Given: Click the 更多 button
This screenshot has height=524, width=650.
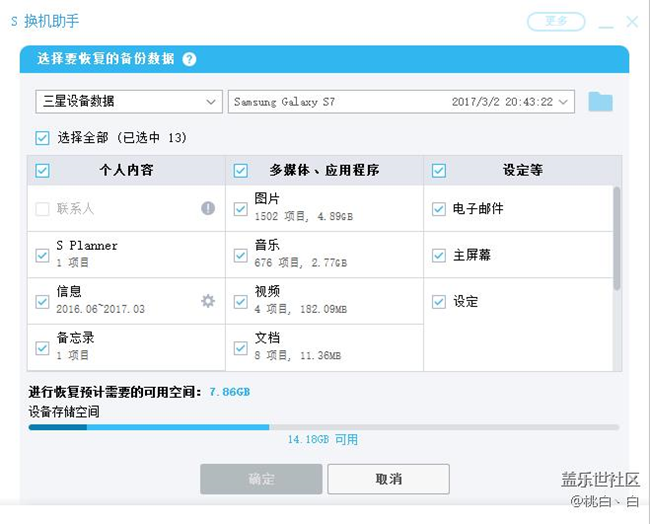Looking at the screenshot, I should 556,22.
